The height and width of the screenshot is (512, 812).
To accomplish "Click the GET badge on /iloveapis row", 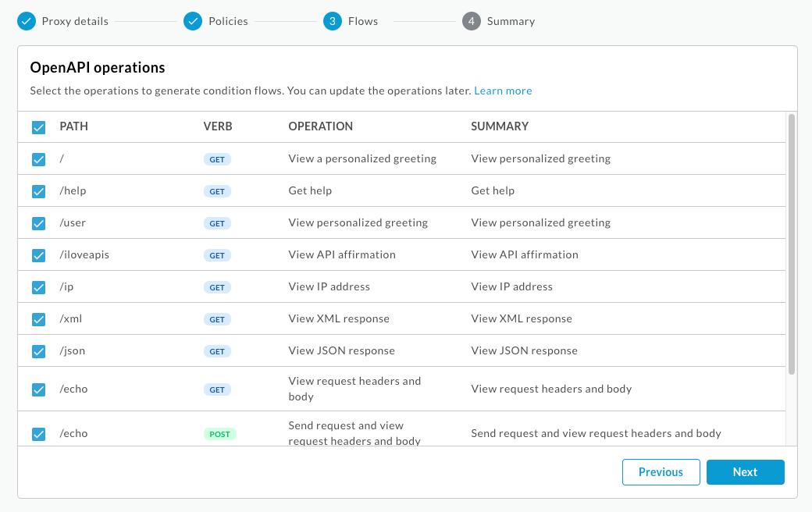I will pyautogui.click(x=217, y=254).
